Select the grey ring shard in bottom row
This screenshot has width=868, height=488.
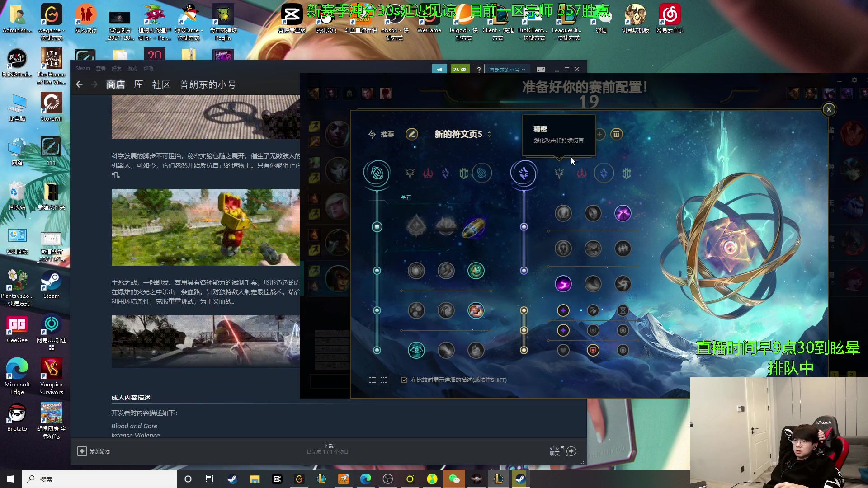click(x=623, y=350)
